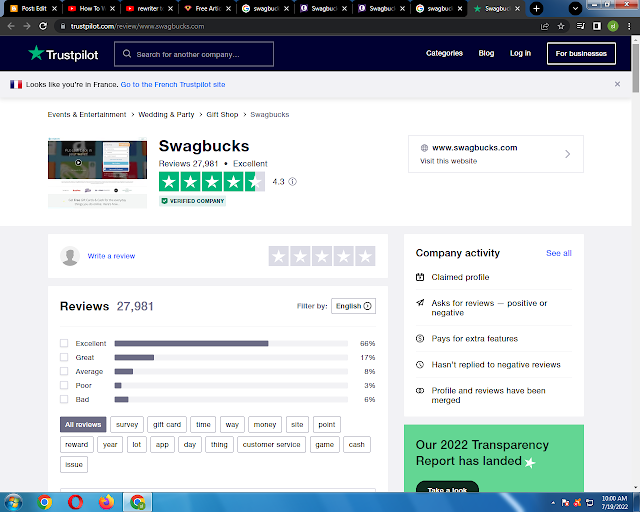Check the Great rating filter

pos(64,357)
